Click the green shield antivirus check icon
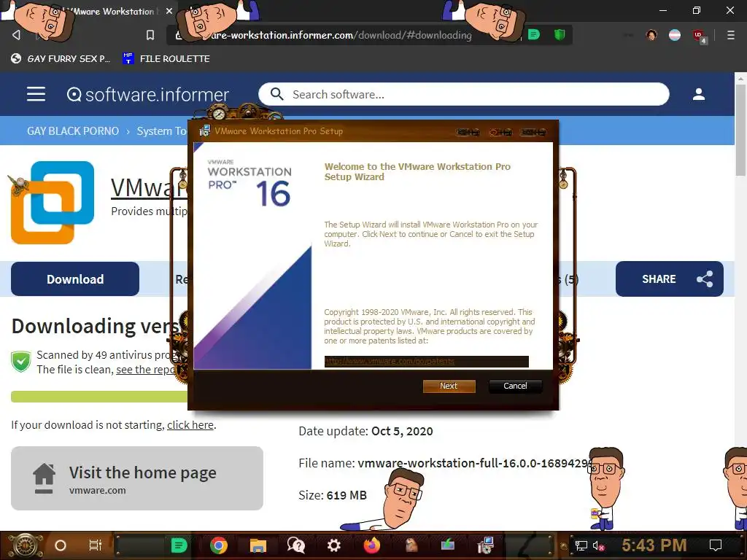747x560 pixels. 21,362
